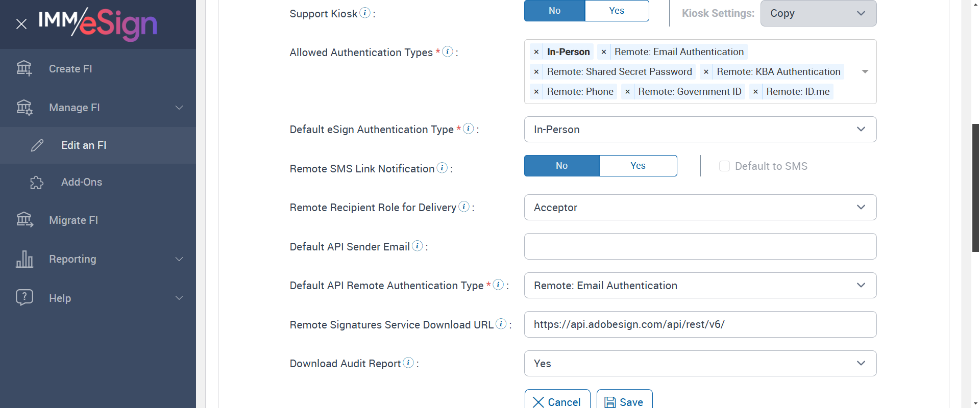Viewport: 980px width, 408px height.
Task: Set Support Kiosk to Yes
Action: coord(617,11)
